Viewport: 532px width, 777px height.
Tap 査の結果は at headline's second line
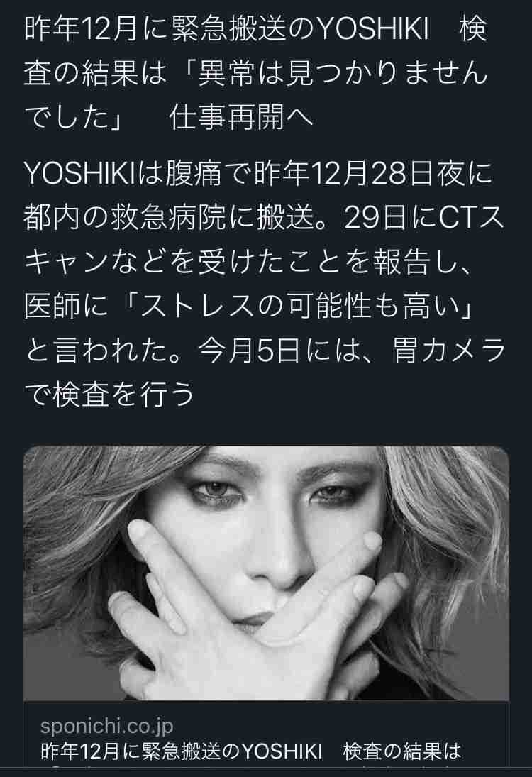pos(94,75)
